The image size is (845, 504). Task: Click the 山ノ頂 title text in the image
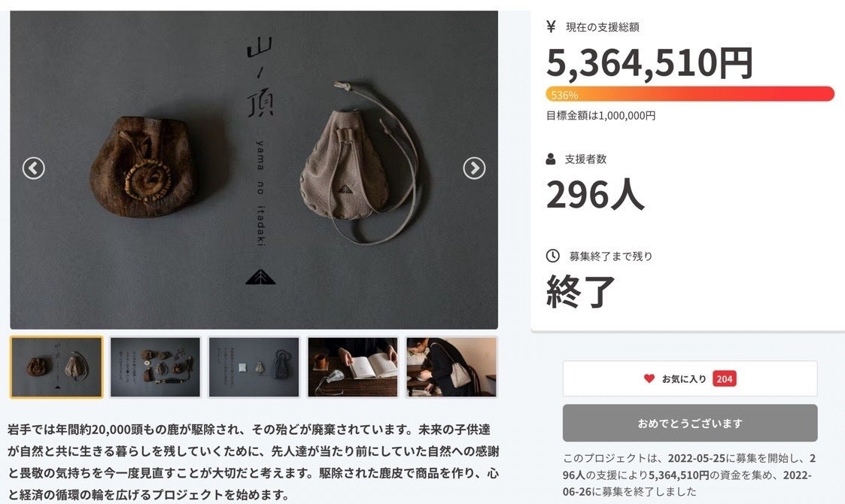(260, 77)
